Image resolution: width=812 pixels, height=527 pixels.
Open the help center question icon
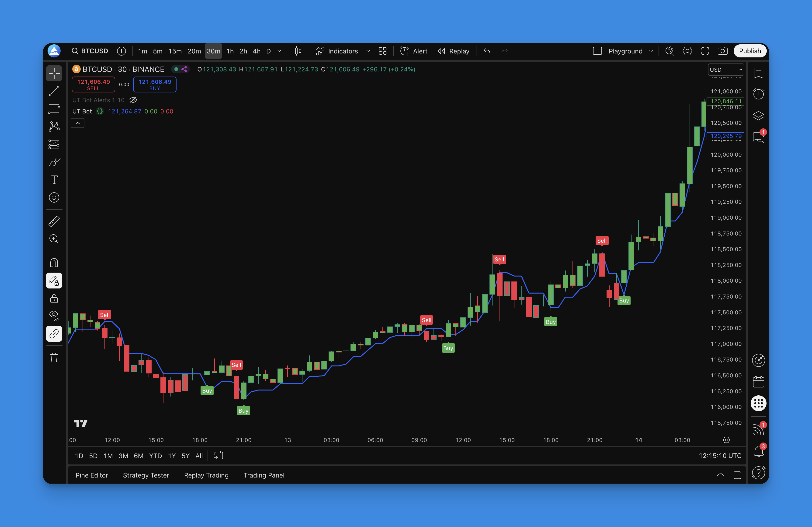(x=758, y=473)
